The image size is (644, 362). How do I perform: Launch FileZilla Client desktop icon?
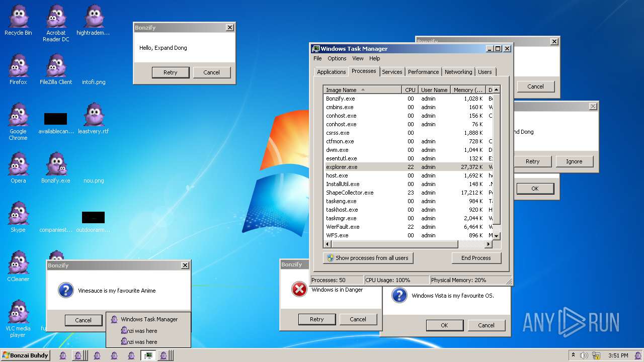(x=56, y=69)
